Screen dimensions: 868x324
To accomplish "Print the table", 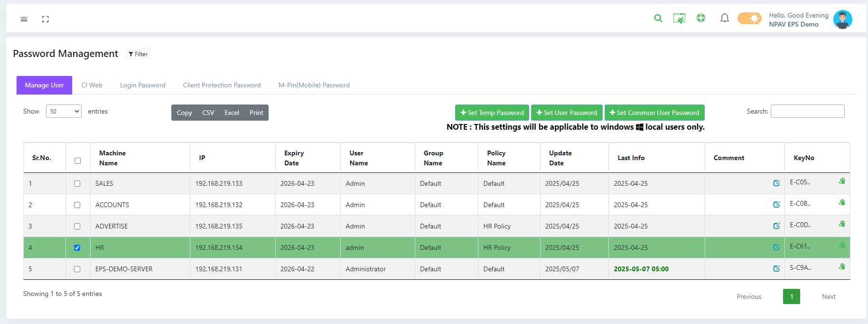I will 256,113.
